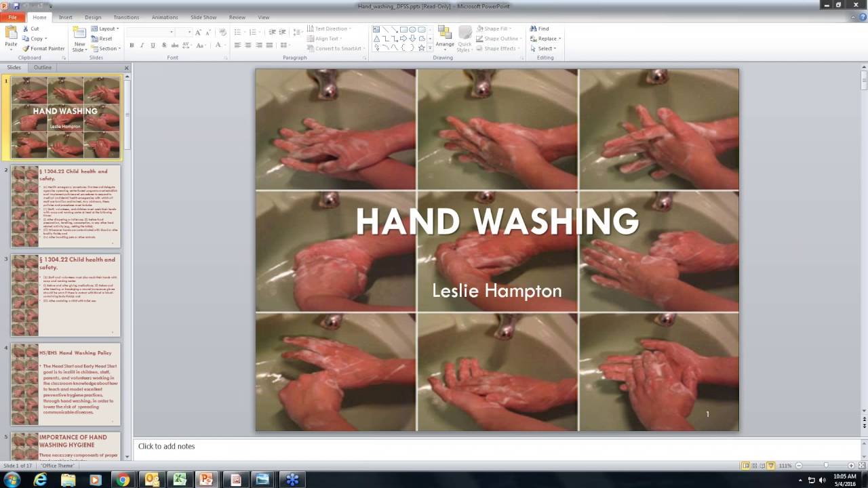Close the Slides pane
Image resolution: width=868 pixels, height=488 pixels.
click(127, 68)
